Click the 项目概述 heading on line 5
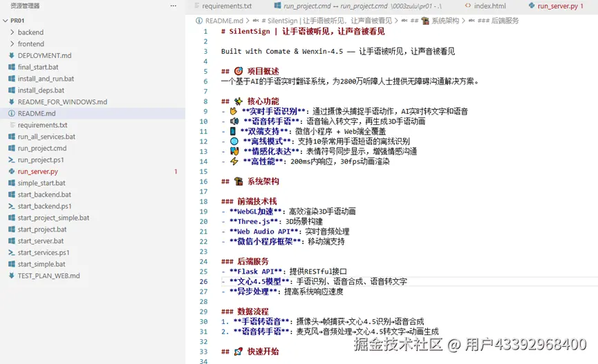Image resolution: width=598 pixels, height=364 pixels. (263, 71)
